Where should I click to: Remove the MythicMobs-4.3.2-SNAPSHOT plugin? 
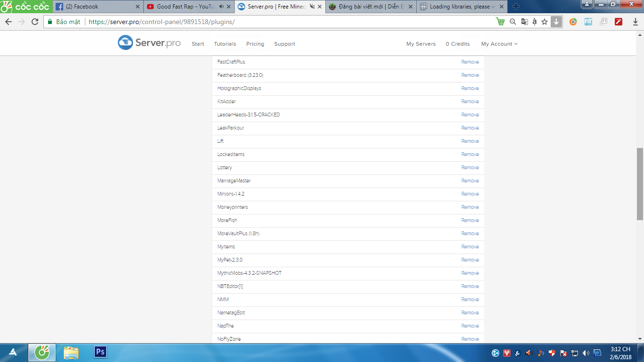pos(470,273)
